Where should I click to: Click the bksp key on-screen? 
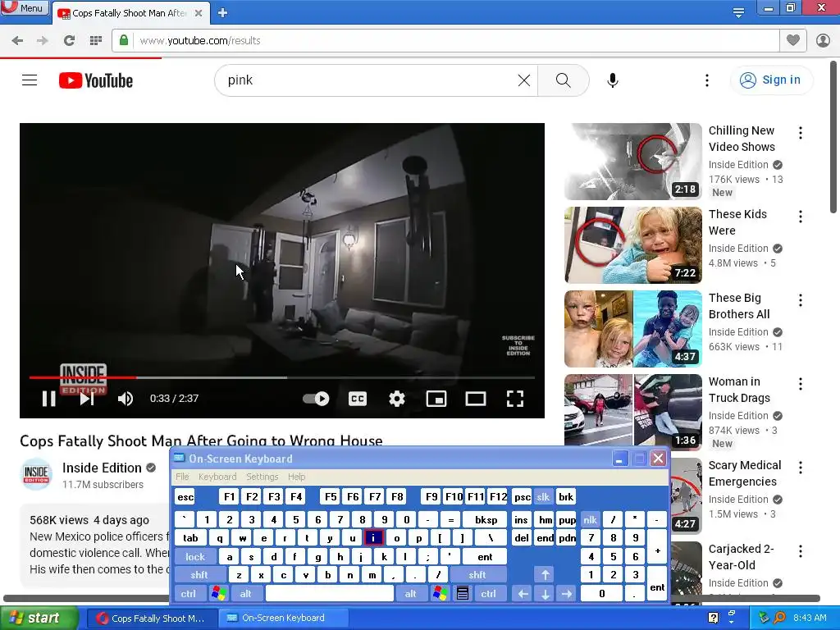coord(486,519)
